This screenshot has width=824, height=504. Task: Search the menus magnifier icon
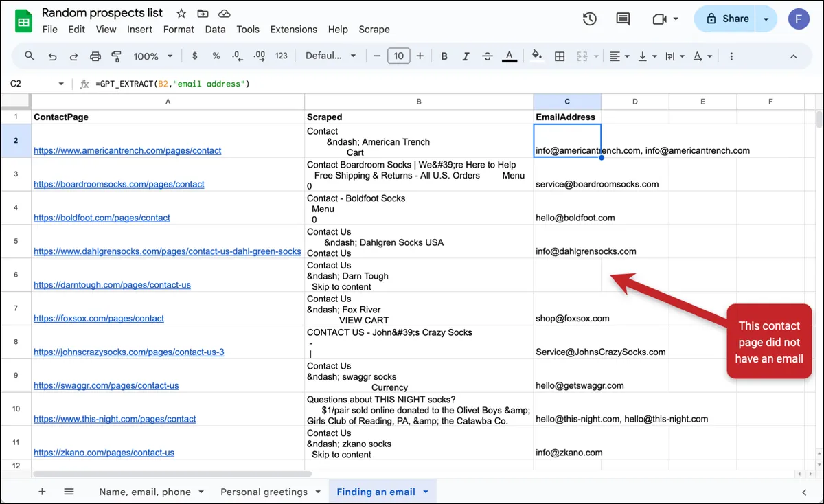(x=30, y=56)
